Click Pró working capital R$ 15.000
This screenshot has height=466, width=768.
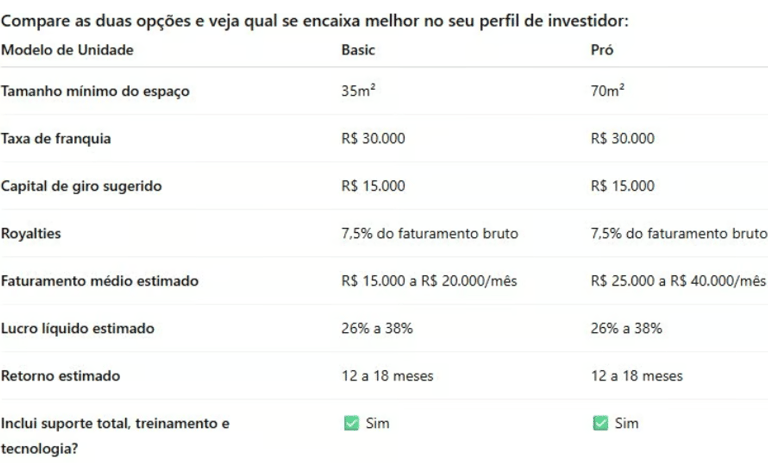click(623, 186)
